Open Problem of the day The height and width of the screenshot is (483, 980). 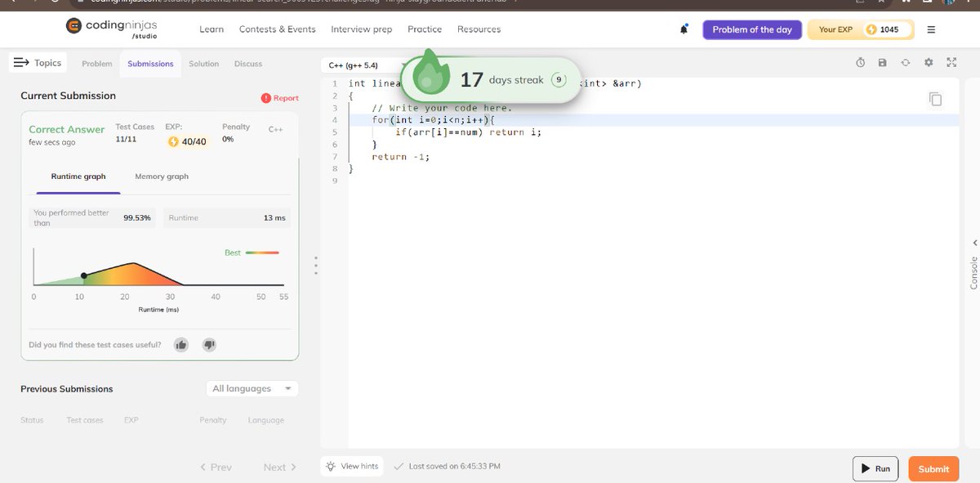pos(751,29)
